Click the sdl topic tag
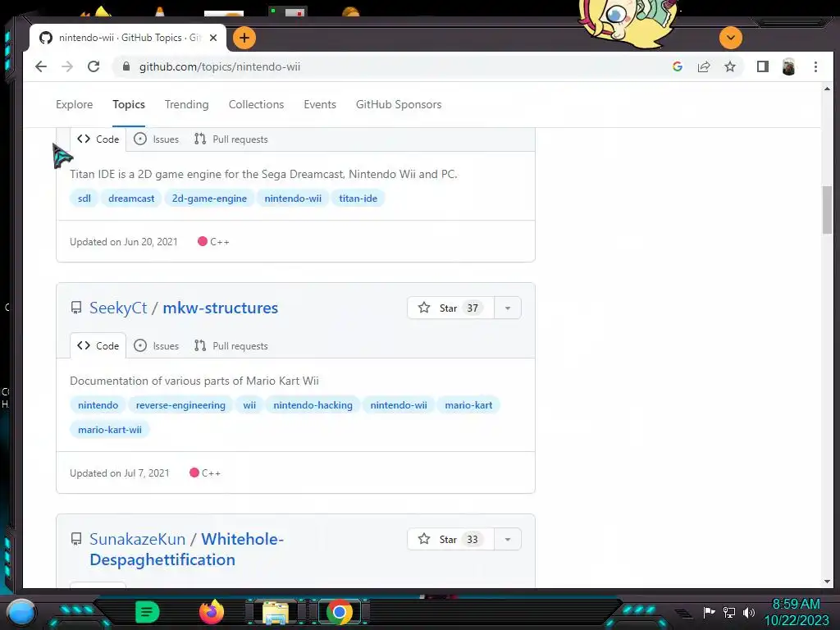Screen dimensions: 840x630 point(84,199)
